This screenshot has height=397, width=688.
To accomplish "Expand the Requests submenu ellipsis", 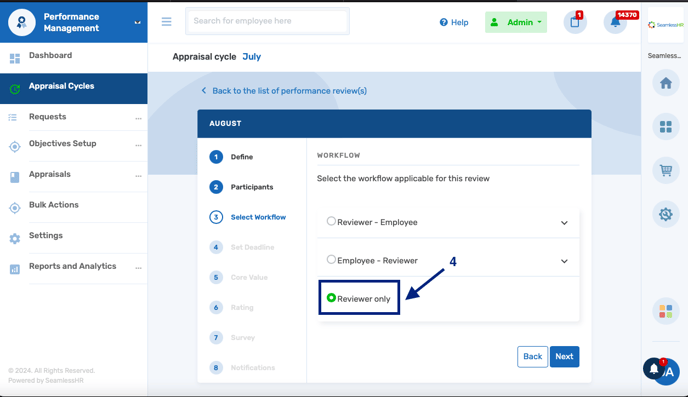I will click(x=138, y=118).
